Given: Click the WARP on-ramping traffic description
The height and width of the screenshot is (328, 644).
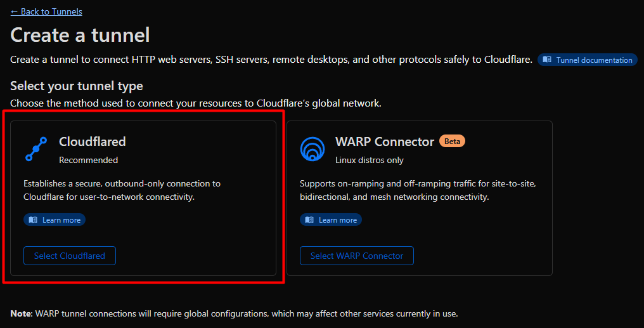Looking at the screenshot, I should pos(418,190).
